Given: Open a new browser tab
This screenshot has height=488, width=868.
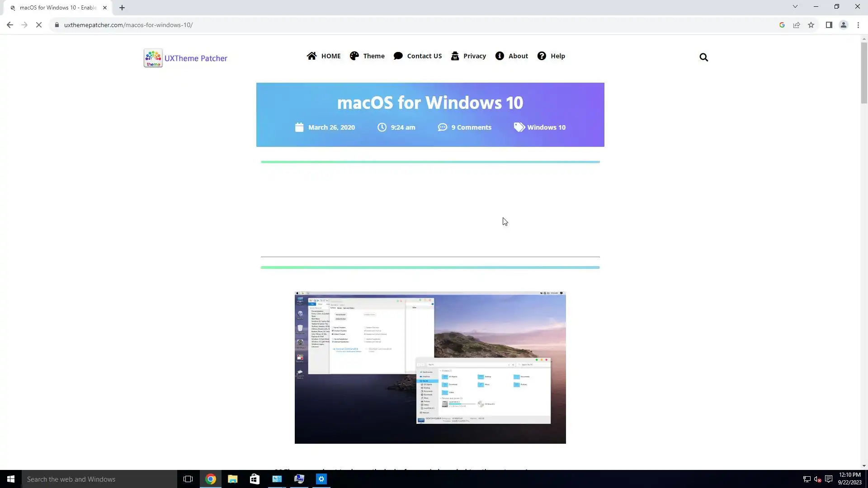Looking at the screenshot, I should point(122,8).
